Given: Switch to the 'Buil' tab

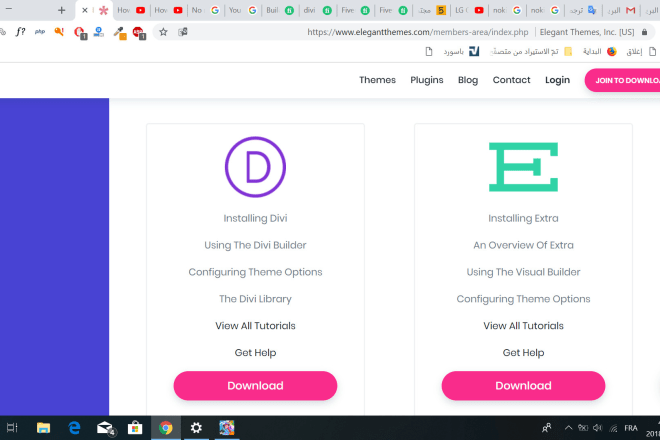Looking at the screenshot, I should (280, 10).
